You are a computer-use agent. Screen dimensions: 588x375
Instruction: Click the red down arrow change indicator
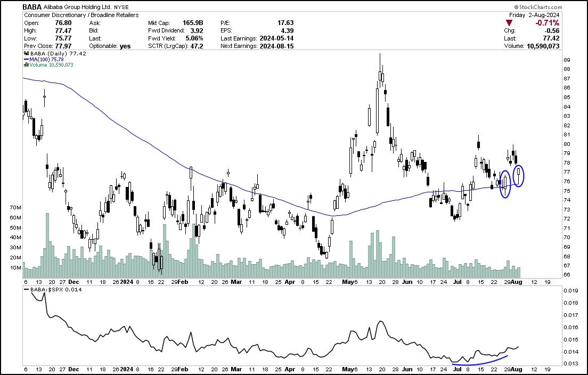509,23
